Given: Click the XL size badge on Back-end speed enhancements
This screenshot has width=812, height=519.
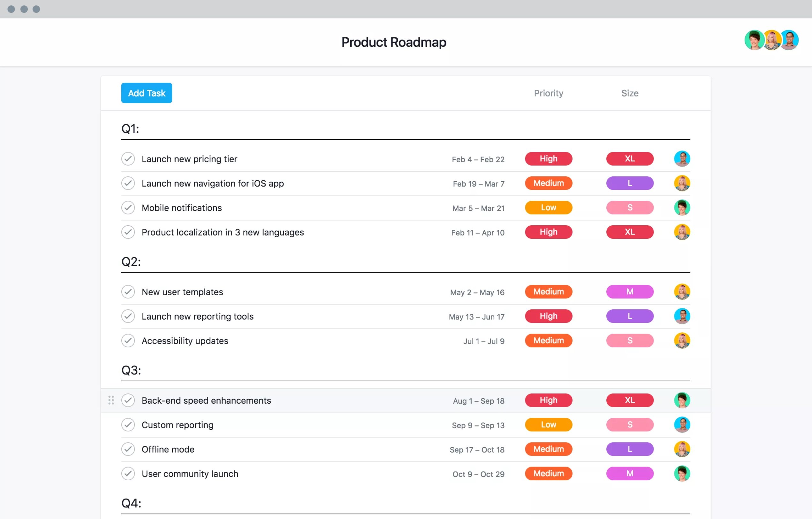Looking at the screenshot, I should point(629,400).
